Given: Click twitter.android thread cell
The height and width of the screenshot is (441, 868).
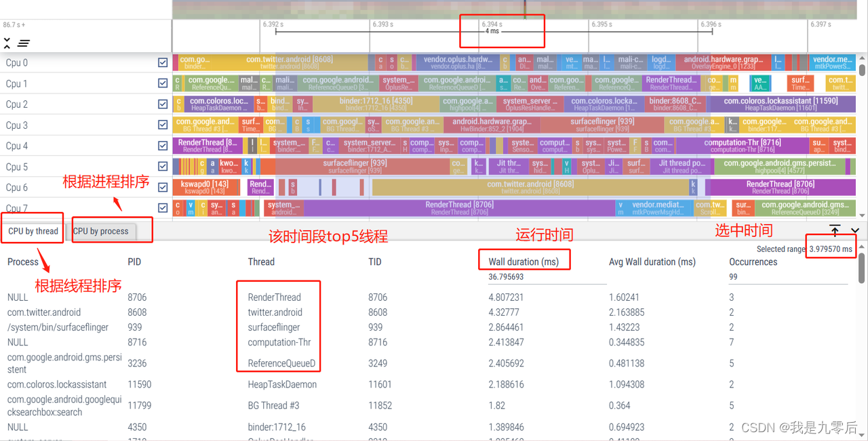Looking at the screenshot, I should 275,312.
